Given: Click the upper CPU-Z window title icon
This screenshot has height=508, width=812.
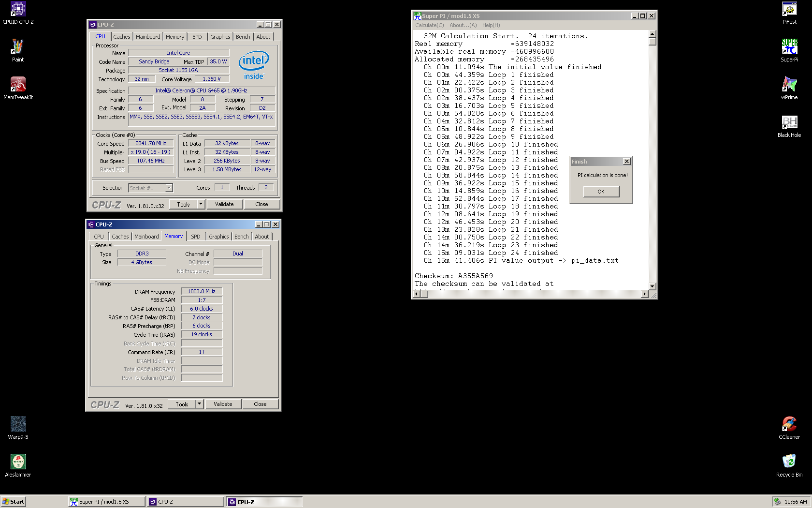Looking at the screenshot, I should coord(93,25).
